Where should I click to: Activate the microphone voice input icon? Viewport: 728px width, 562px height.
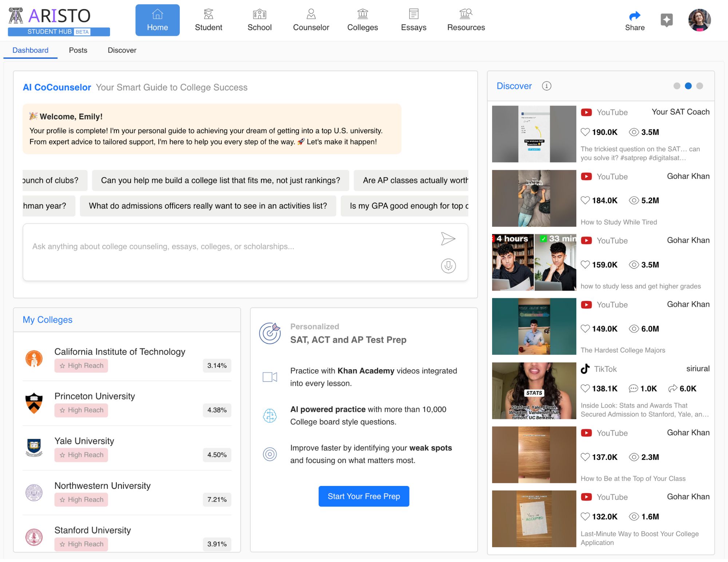(x=448, y=266)
